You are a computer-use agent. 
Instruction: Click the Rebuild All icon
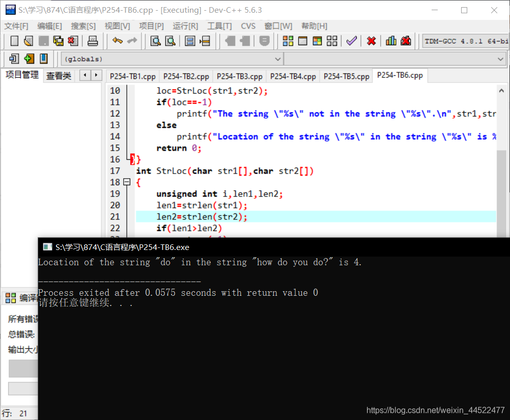[x=332, y=41]
